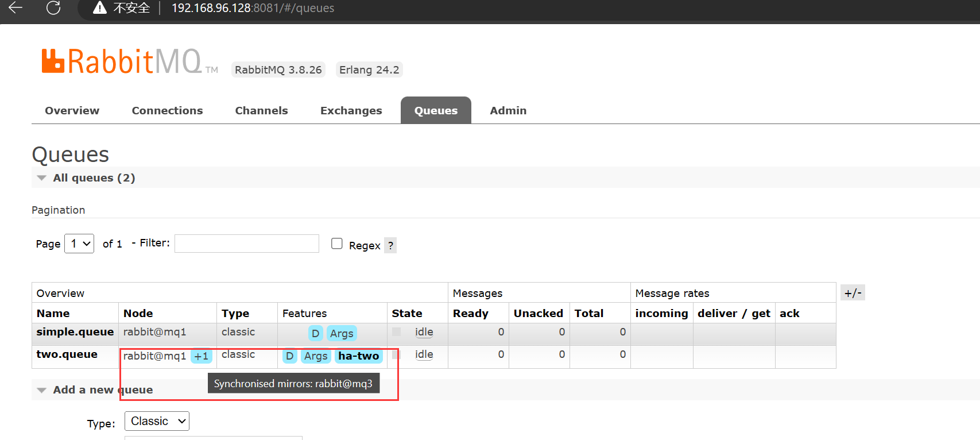This screenshot has width=980, height=440.
Task: Sort by the deliver / get column
Action: (734, 313)
